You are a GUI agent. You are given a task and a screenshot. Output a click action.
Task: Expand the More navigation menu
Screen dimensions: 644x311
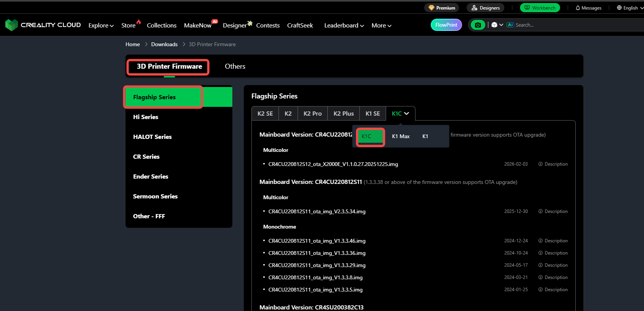click(x=381, y=26)
